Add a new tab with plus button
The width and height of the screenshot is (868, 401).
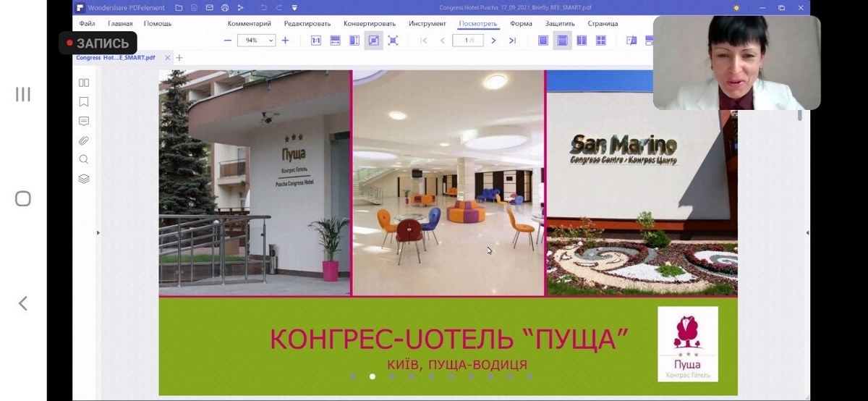[179, 58]
